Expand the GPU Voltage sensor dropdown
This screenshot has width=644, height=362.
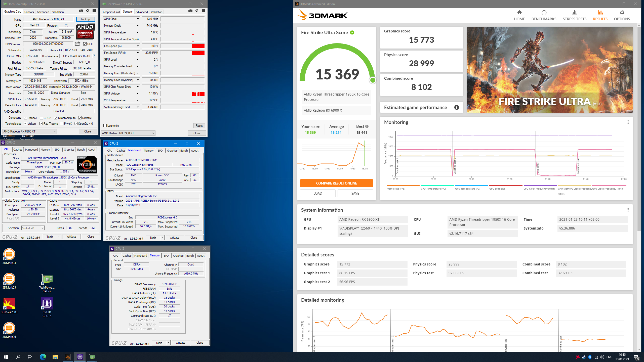(138, 94)
